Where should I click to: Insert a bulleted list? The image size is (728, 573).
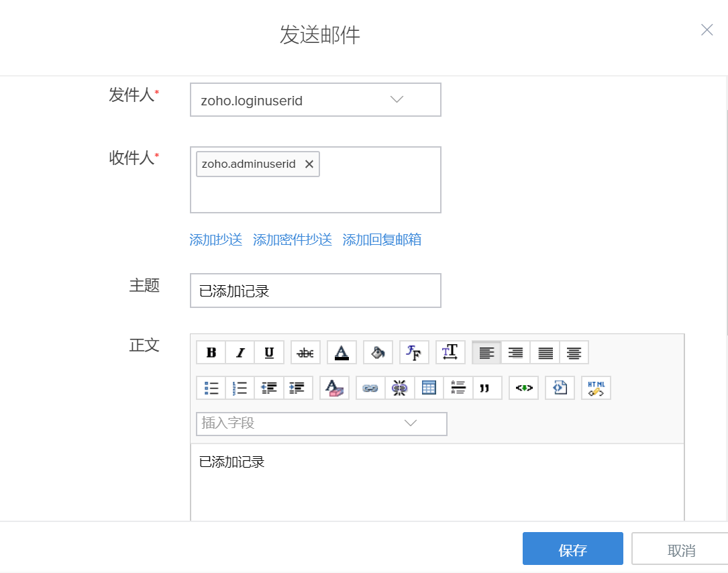211,388
